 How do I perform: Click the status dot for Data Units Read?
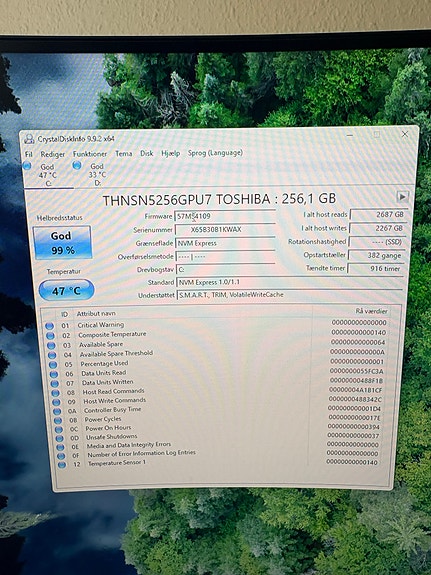54,374
